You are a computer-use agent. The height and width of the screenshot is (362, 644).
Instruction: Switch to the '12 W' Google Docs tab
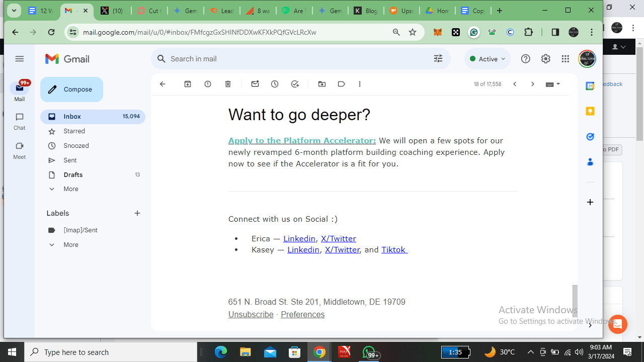(x=41, y=11)
